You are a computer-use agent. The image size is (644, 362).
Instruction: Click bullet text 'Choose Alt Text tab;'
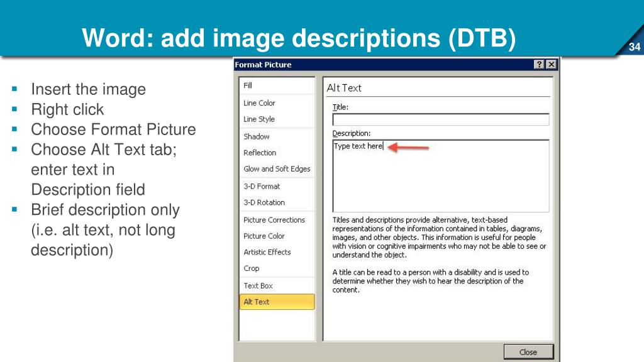pyautogui.click(x=104, y=150)
